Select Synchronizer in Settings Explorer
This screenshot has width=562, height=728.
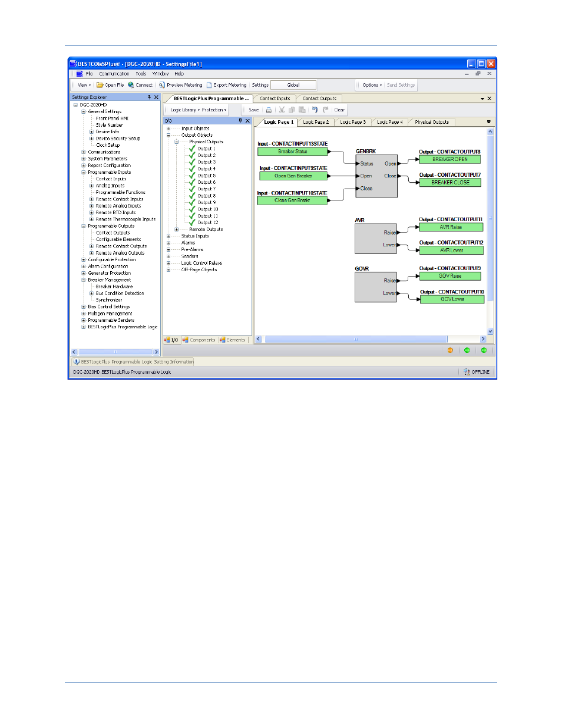[109, 300]
